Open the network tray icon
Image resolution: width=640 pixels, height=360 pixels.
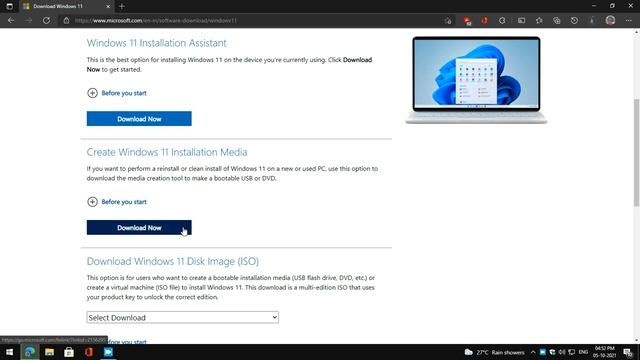coord(572,352)
